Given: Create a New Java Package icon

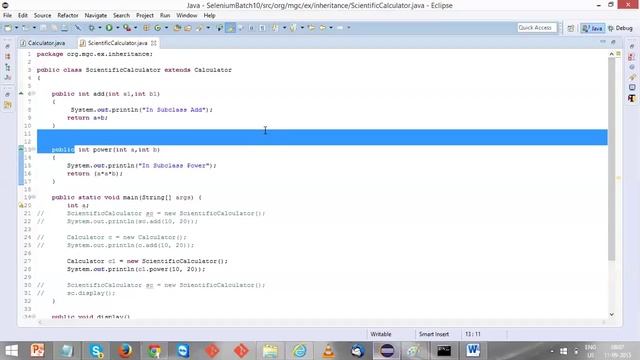Looking at the screenshot, I should pyautogui.click(x=146, y=28).
